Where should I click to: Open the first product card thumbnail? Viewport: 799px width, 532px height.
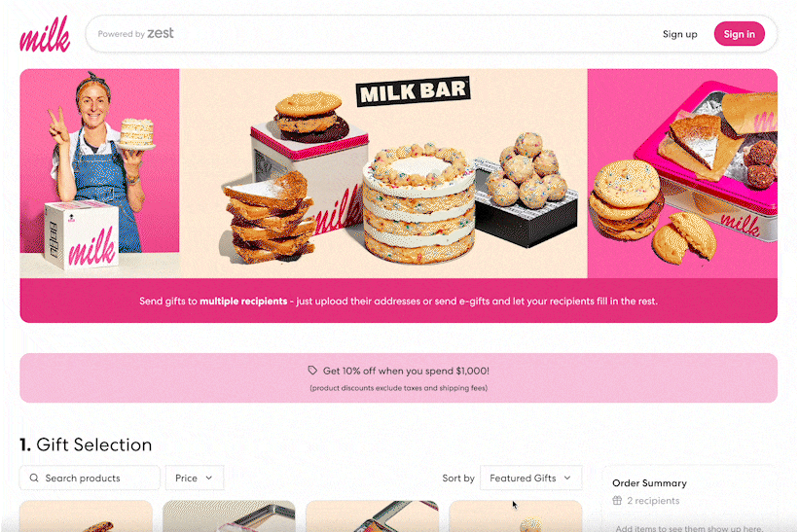(x=86, y=515)
